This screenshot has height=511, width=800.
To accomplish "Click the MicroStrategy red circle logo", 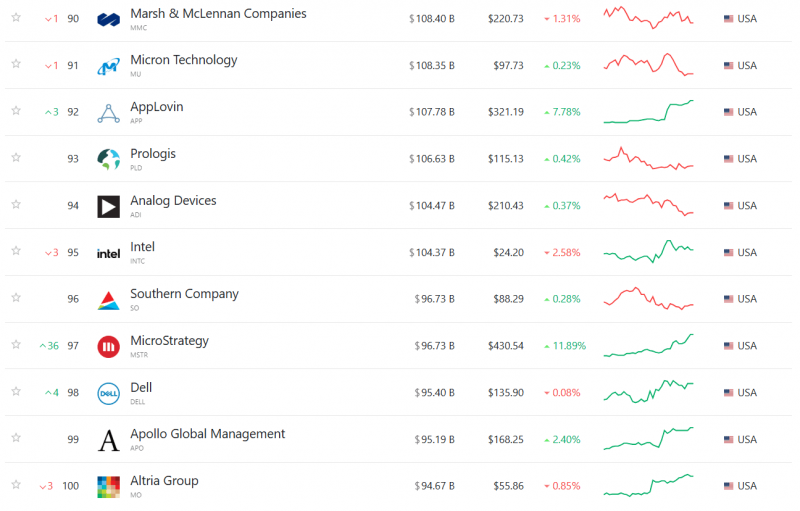I will click(108, 347).
